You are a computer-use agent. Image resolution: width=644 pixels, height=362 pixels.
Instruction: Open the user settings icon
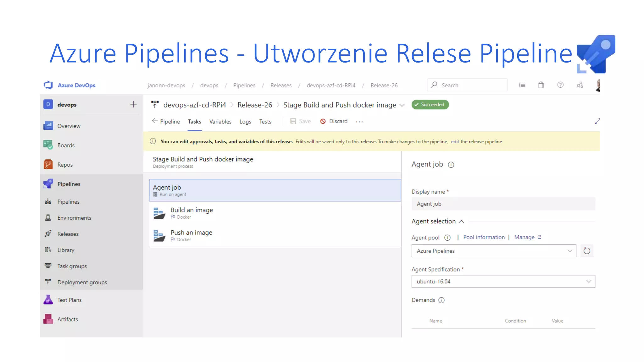[580, 85]
